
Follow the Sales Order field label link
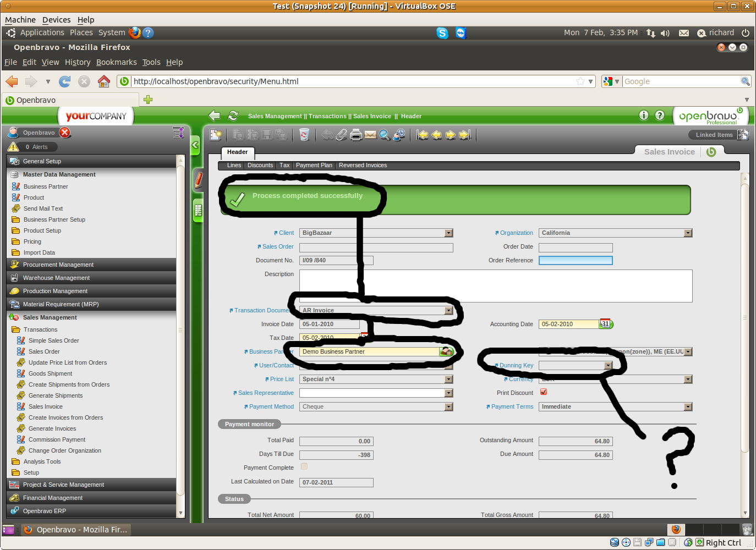(278, 247)
